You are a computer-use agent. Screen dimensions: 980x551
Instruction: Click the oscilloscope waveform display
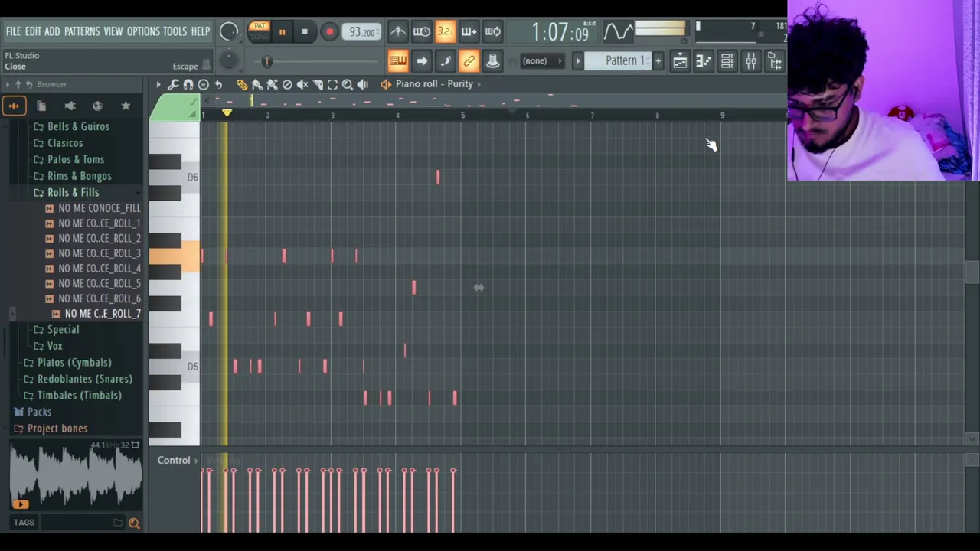[618, 31]
